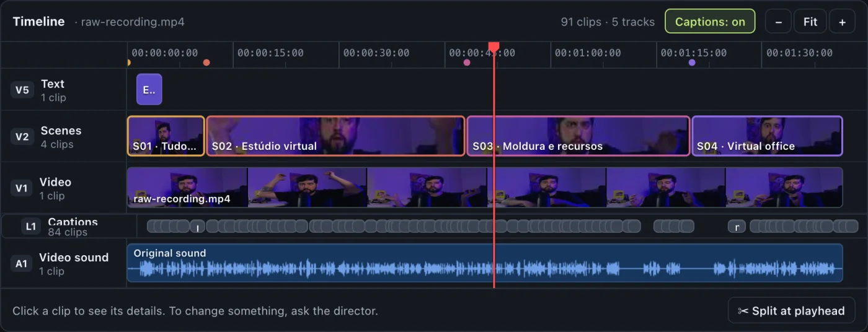Click Split at playhead button
The width and height of the screenshot is (868, 332).
tap(791, 311)
